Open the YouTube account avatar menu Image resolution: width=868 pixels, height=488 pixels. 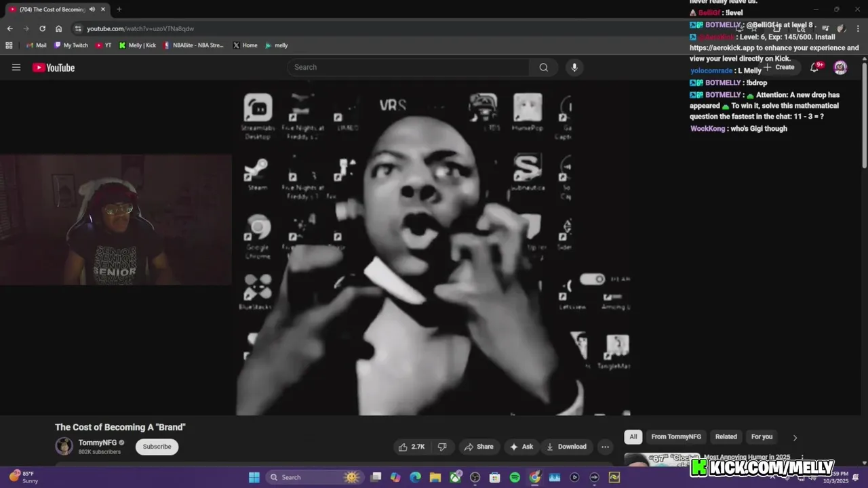pos(840,67)
